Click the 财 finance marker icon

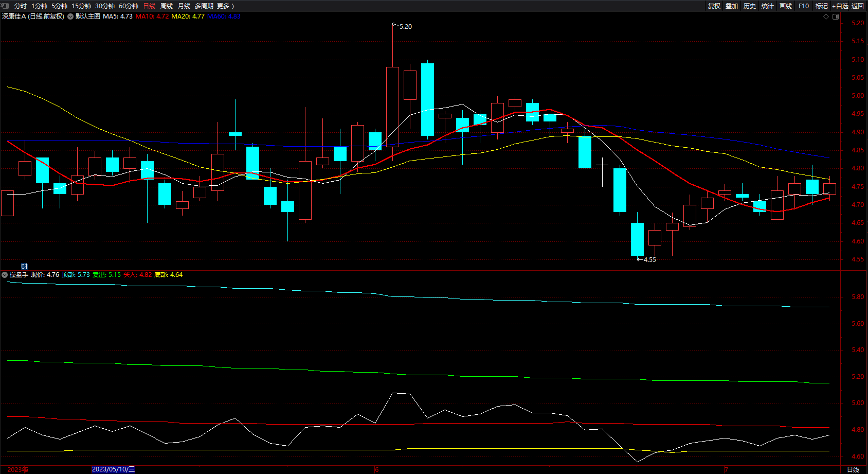pyautogui.click(x=24, y=267)
